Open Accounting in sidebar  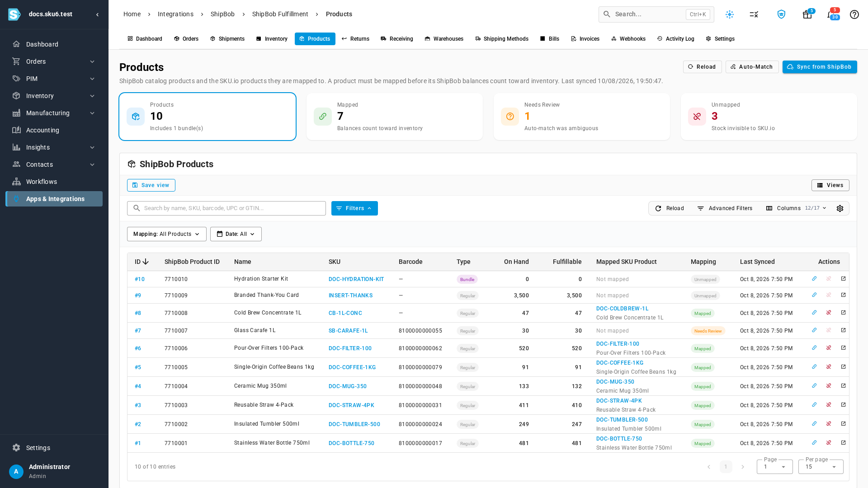pyautogui.click(x=54, y=130)
